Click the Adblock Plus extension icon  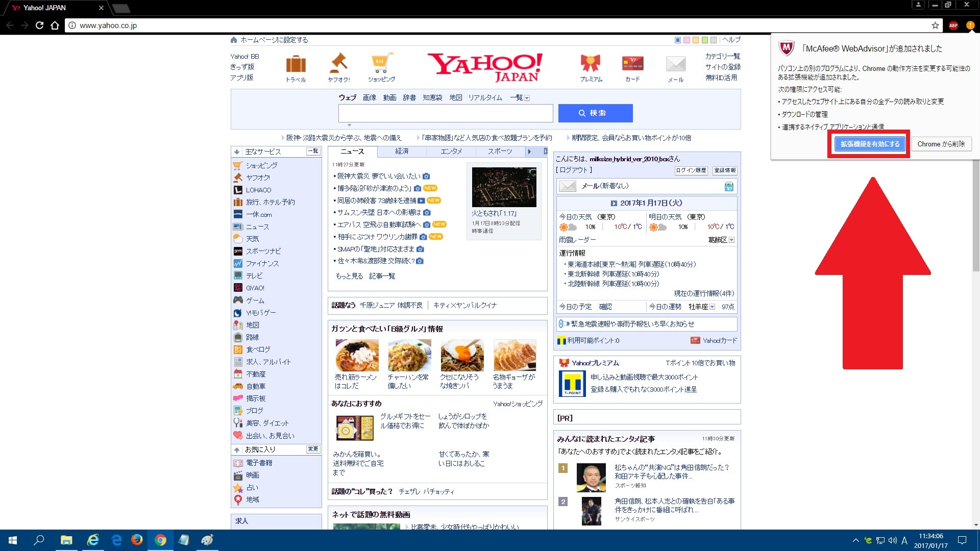pos(953,26)
